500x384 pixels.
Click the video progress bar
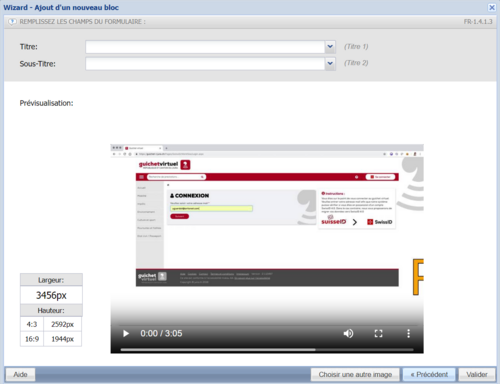coord(267,350)
